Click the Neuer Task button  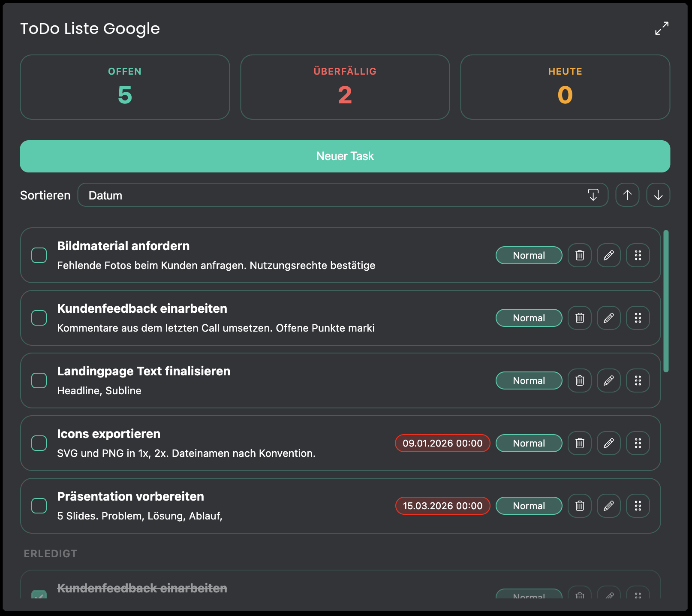pos(345,156)
